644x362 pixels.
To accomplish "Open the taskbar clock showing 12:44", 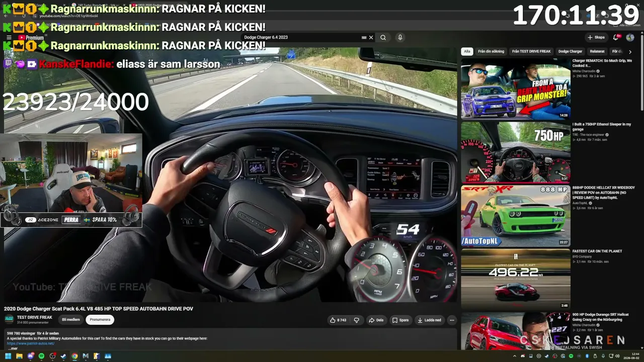I will click(x=631, y=356).
